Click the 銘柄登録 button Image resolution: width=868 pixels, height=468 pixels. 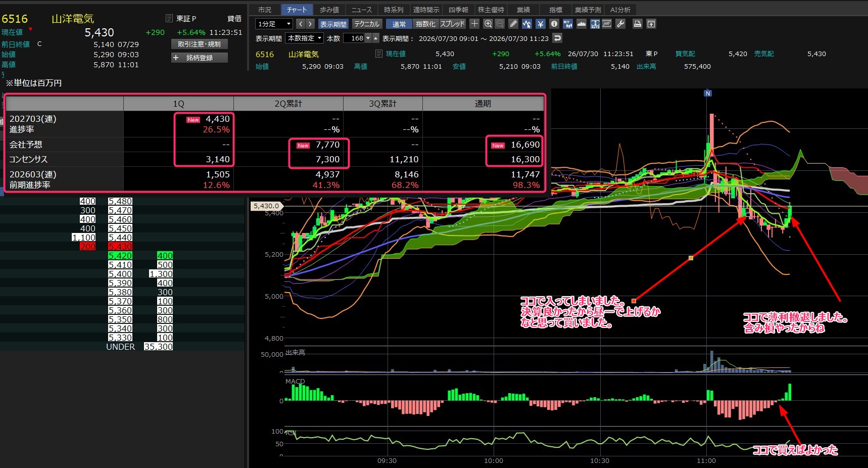[x=200, y=58]
